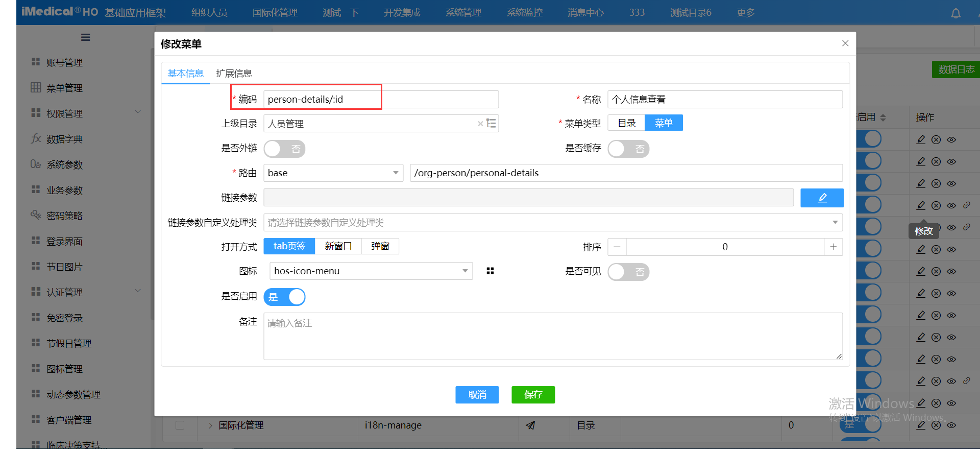Clear the 人员管理 parent directory value
The width and height of the screenshot is (980, 452).
tap(480, 124)
